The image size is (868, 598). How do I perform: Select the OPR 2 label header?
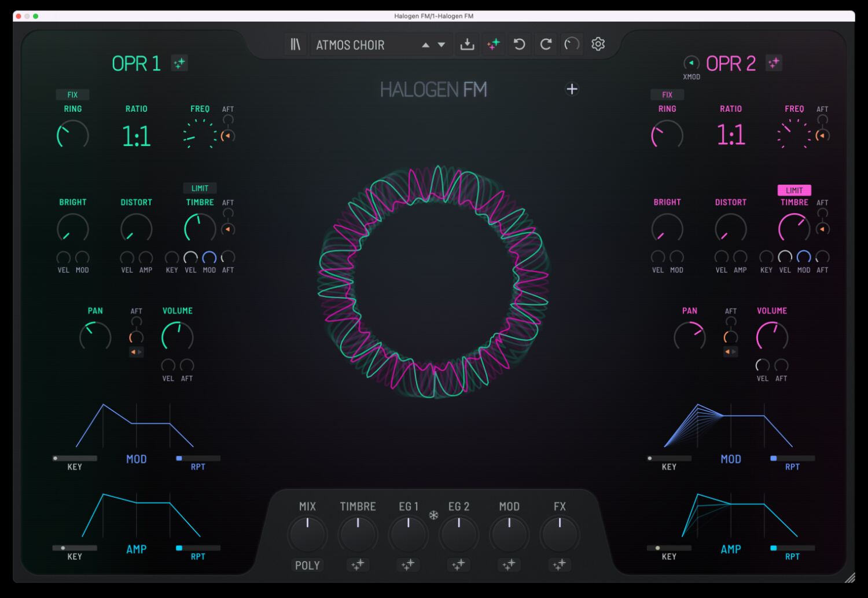[730, 63]
